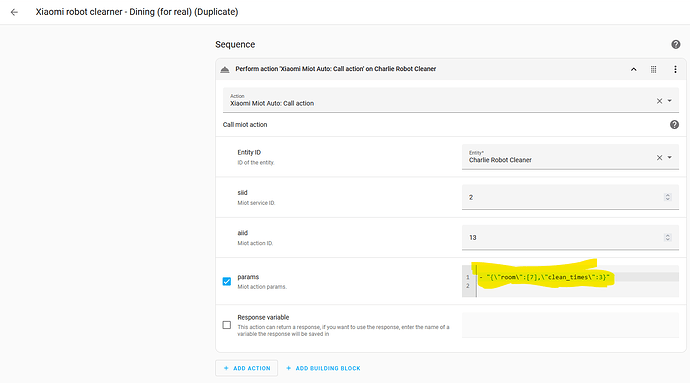Viewport: 690px width, 383px height.
Task: Adjust the siid number stepper
Action: [x=668, y=197]
